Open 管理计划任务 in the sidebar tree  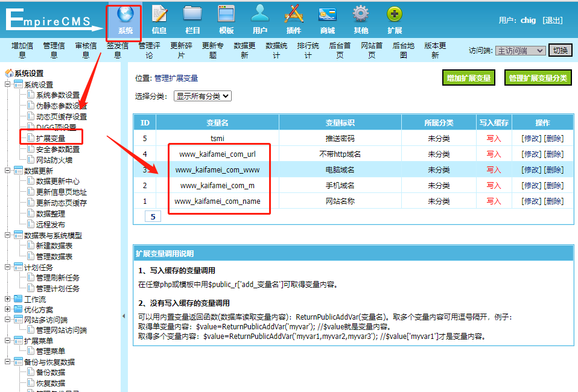[57, 288]
